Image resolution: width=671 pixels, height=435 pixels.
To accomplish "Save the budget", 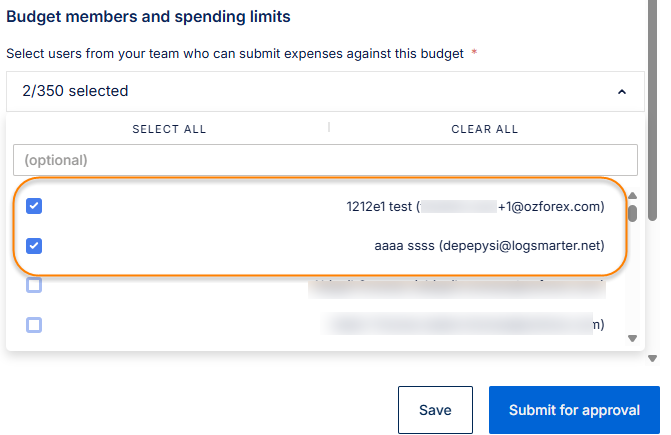I will (x=435, y=410).
